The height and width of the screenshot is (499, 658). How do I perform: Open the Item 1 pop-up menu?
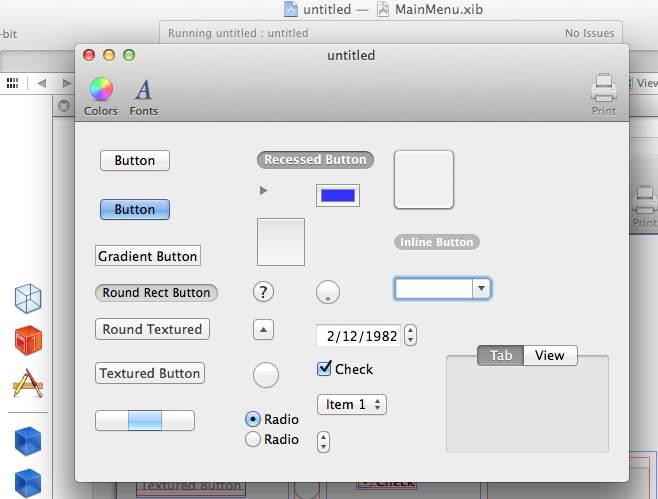(x=351, y=404)
